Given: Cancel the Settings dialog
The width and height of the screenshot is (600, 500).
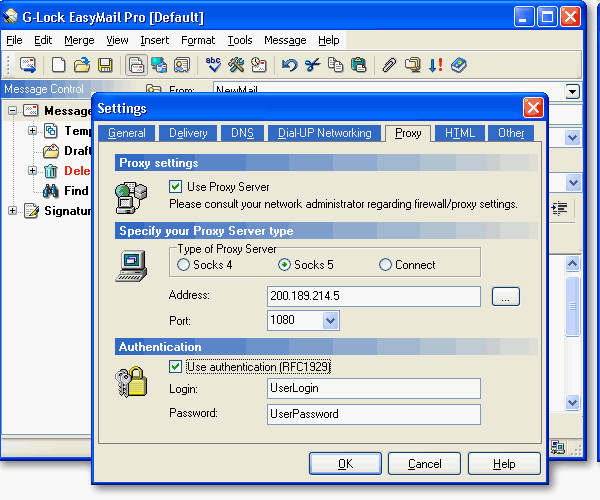Looking at the screenshot, I should 424,464.
